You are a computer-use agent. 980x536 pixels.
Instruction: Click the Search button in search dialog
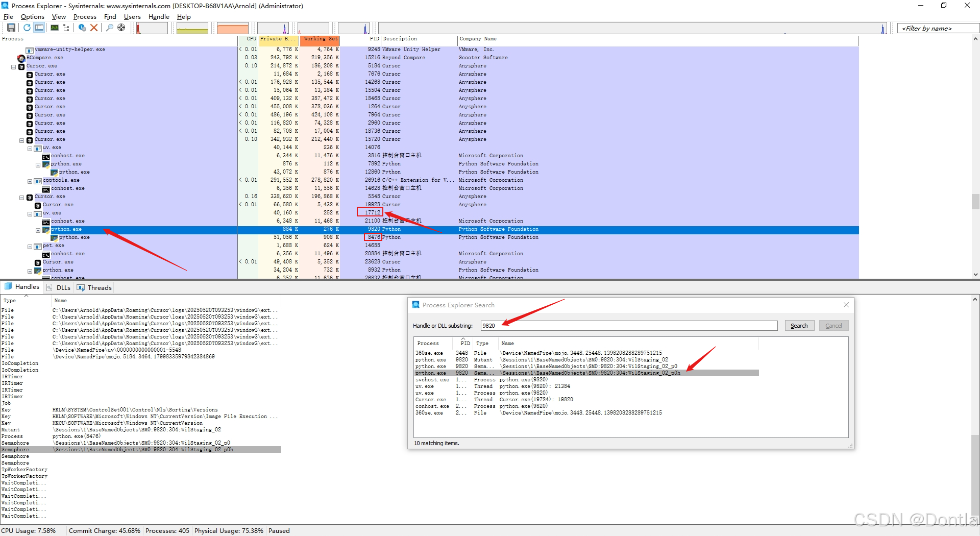click(799, 326)
